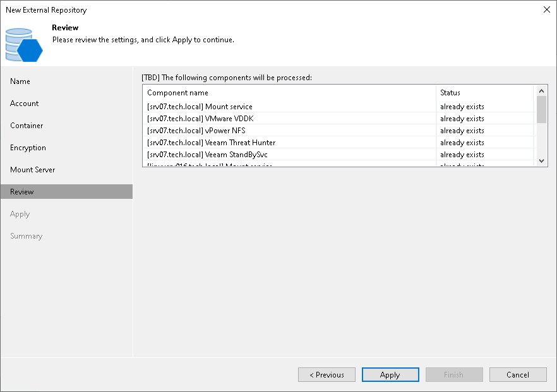Click the external repository database icon
Screen dimensions: 557x392
click(24, 45)
